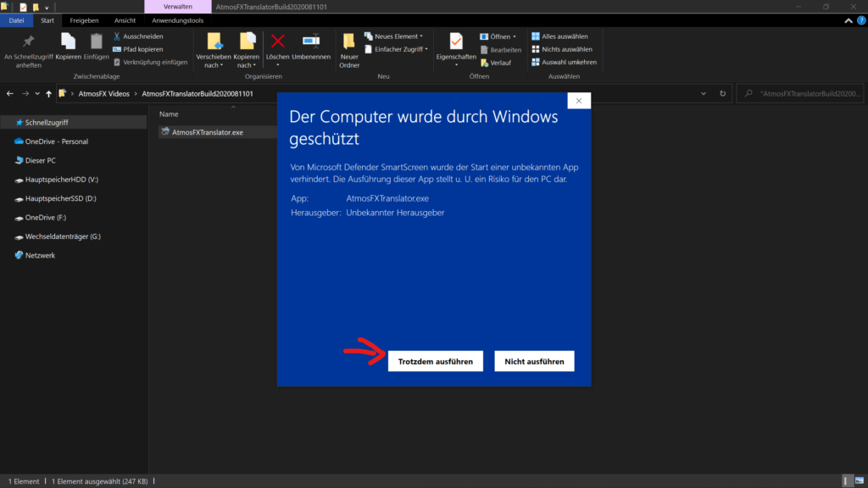
Task: Click Trotzdem ausführen in SmartScreen dialog
Action: click(x=436, y=361)
